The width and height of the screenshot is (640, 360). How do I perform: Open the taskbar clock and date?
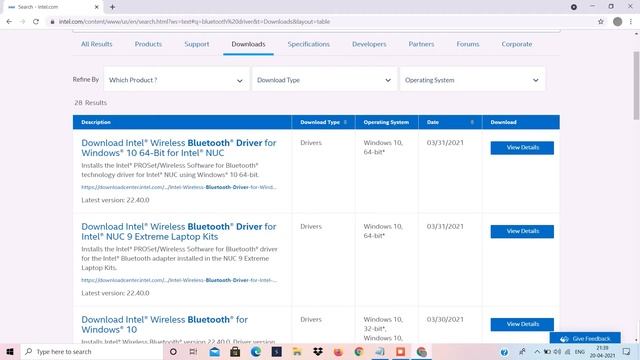(x=602, y=351)
